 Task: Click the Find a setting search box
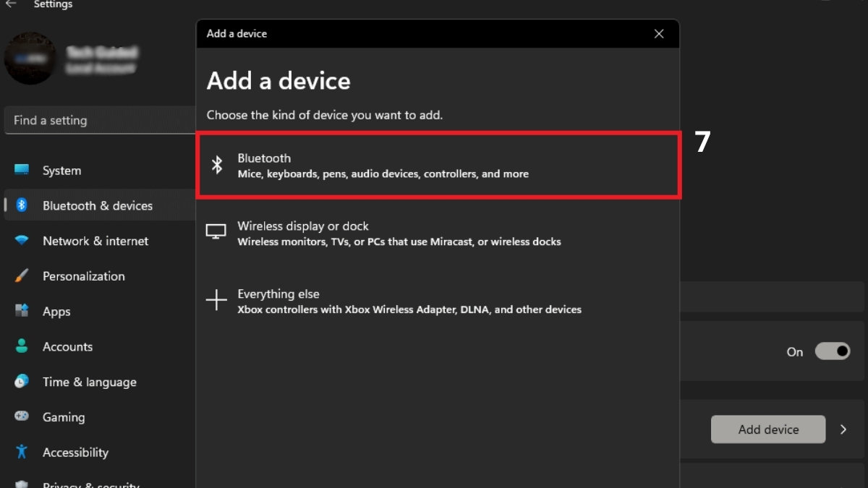click(x=100, y=120)
